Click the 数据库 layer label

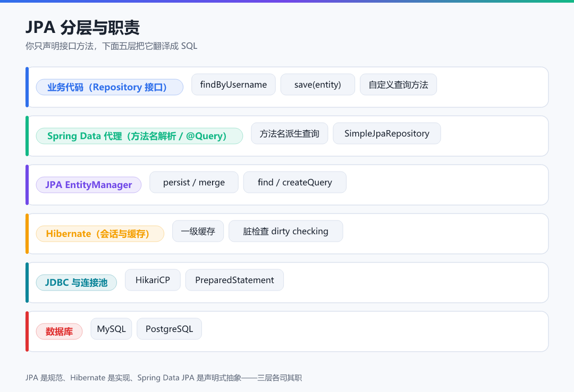[x=60, y=331]
